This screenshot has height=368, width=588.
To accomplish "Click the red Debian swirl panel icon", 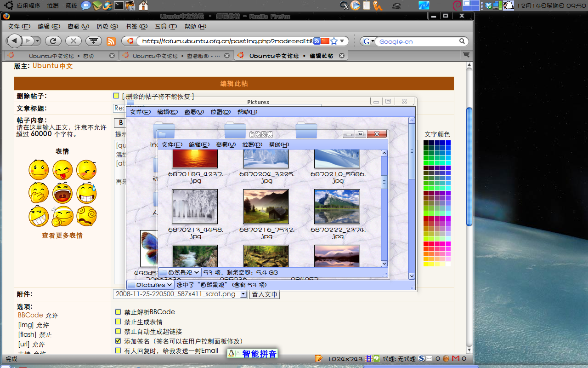I will pyautogui.click(x=457, y=6).
